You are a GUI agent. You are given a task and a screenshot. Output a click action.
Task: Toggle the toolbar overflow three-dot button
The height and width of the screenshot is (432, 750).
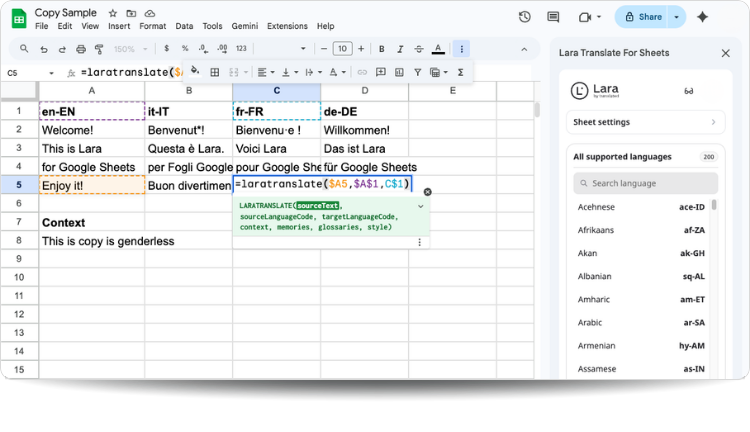462,49
